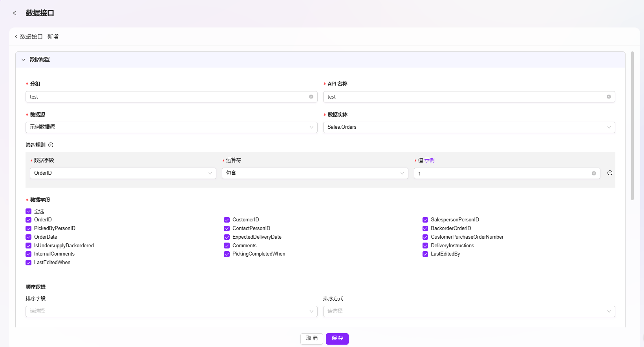Open the 运算符 包含 dropdown
This screenshot has width=644, height=347.
tap(315, 173)
